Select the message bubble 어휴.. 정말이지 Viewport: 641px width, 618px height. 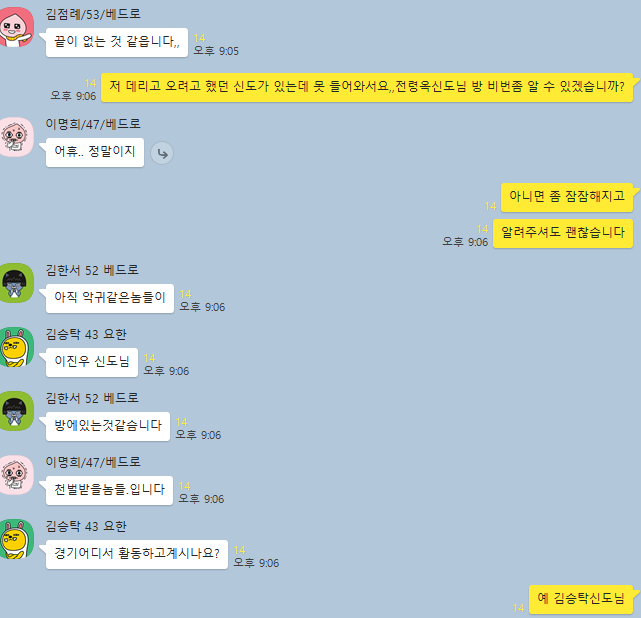(x=95, y=152)
